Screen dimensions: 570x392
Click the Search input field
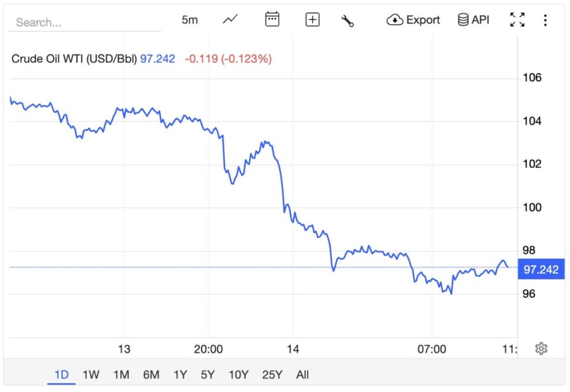(x=83, y=23)
